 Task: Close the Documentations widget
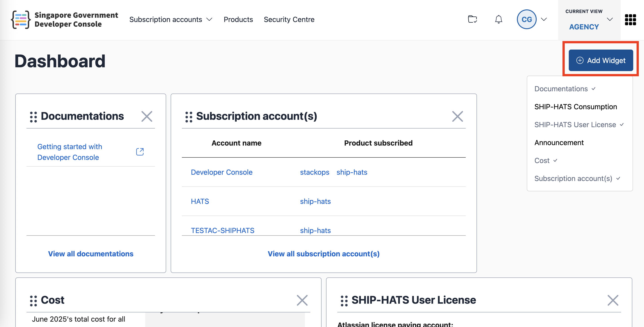(x=147, y=116)
